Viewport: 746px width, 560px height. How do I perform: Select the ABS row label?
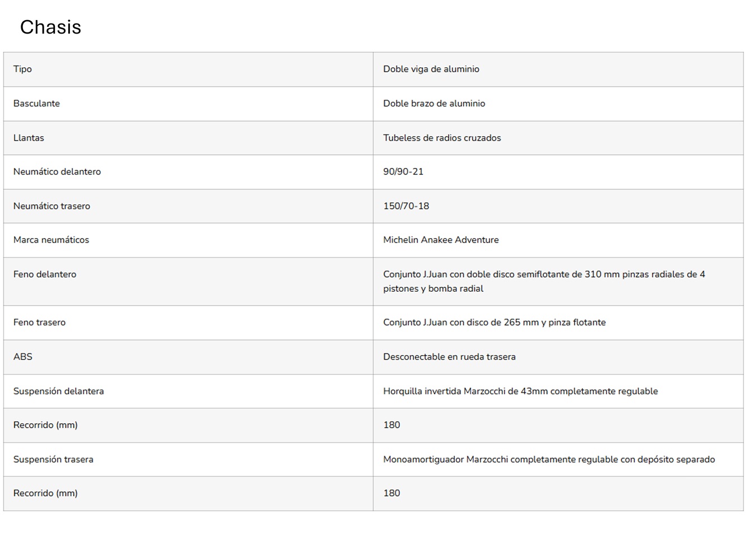pos(23,357)
